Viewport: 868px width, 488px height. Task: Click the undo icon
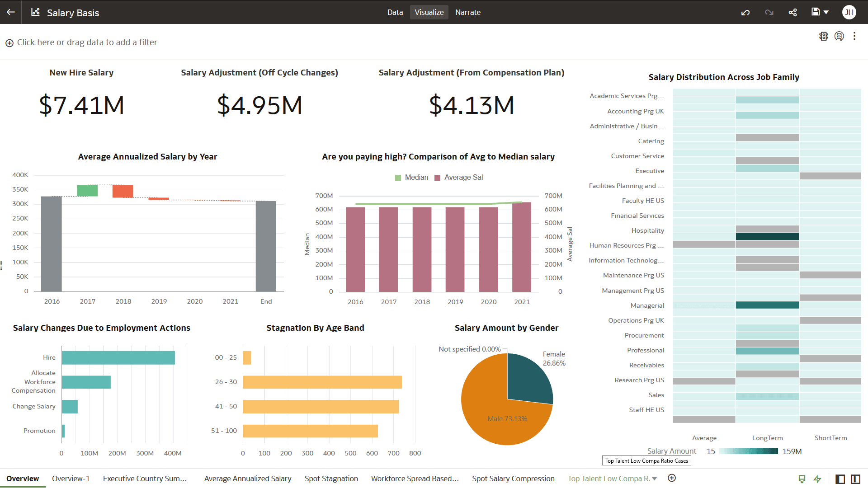(x=745, y=12)
